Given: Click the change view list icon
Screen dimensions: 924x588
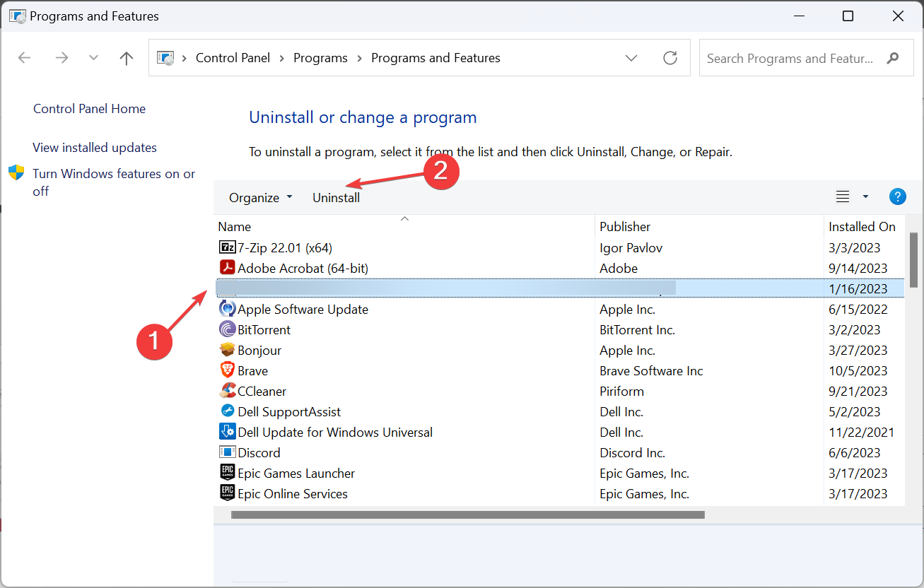Looking at the screenshot, I should (843, 197).
